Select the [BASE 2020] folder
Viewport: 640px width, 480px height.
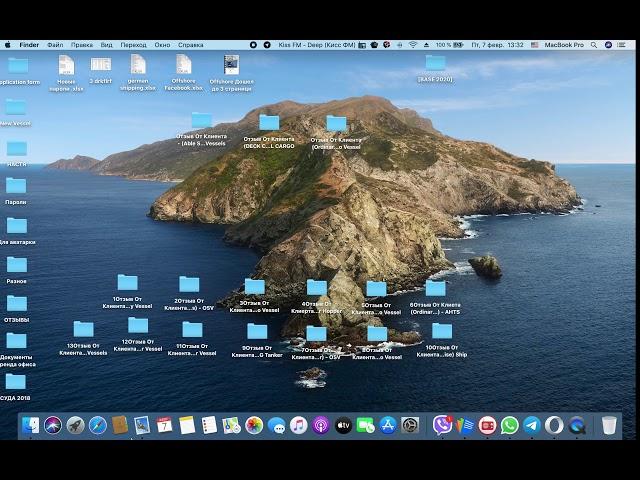[436, 69]
